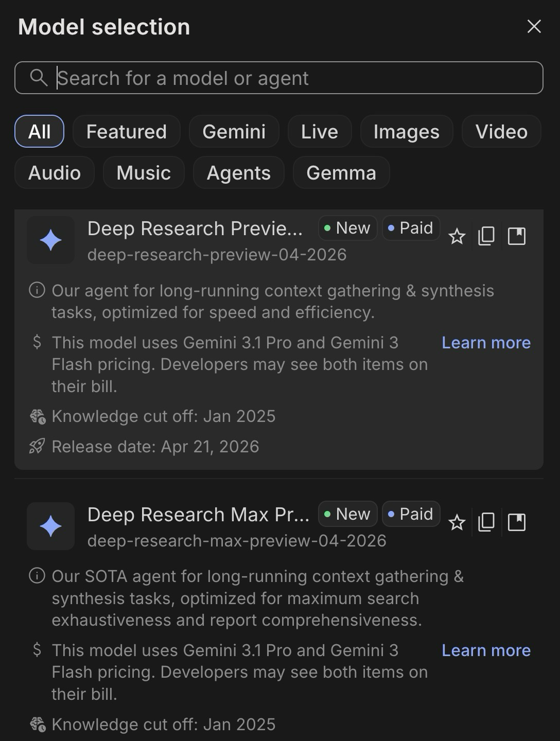Click knowledge cutoff brain icon in Deep Research Preview
Viewport: 560px width, 741px height.
(x=38, y=416)
